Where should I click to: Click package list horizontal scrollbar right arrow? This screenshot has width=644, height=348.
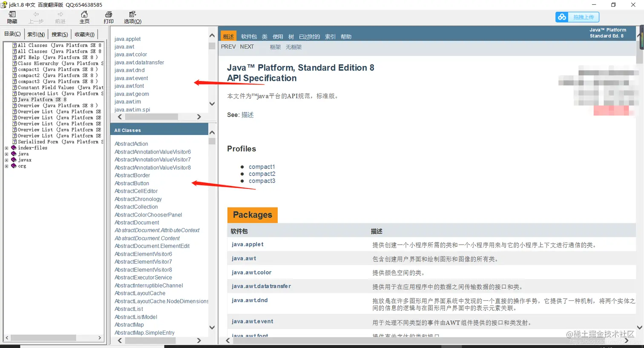pyautogui.click(x=199, y=117)
